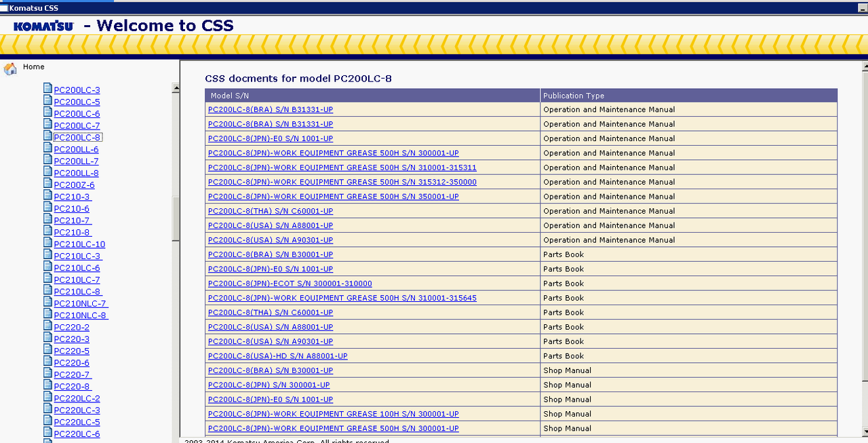Viewport: 868px width, 443px height.
Task: Select the PC200LC-8 model link
Action: (77, 137)
